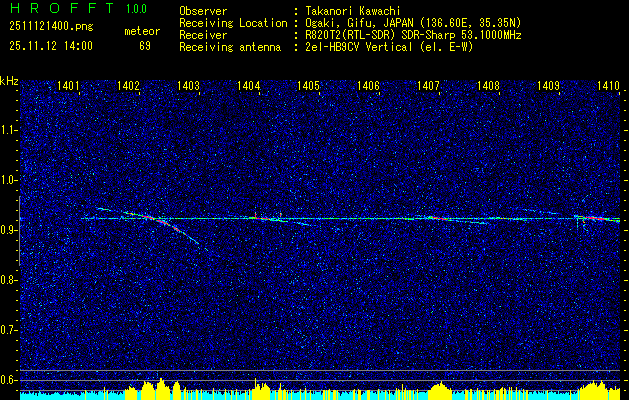The height and width of the screenshot is (400, 629).
Task: Click the observer name Takanori Kawachi
Action: 353,11
